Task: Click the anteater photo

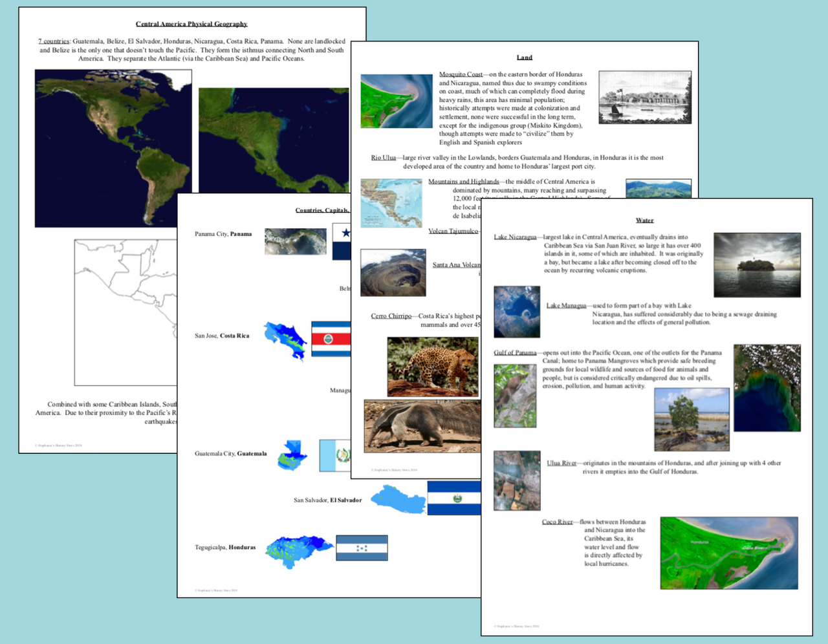Action: (x=422, y=425)
